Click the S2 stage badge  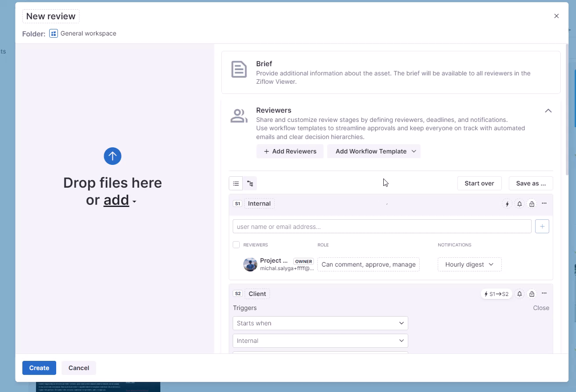tap(238, 294)
